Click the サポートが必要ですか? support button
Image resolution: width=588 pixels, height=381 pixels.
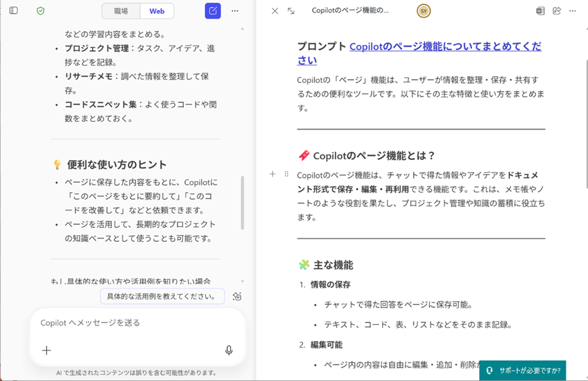click(522, 370)
